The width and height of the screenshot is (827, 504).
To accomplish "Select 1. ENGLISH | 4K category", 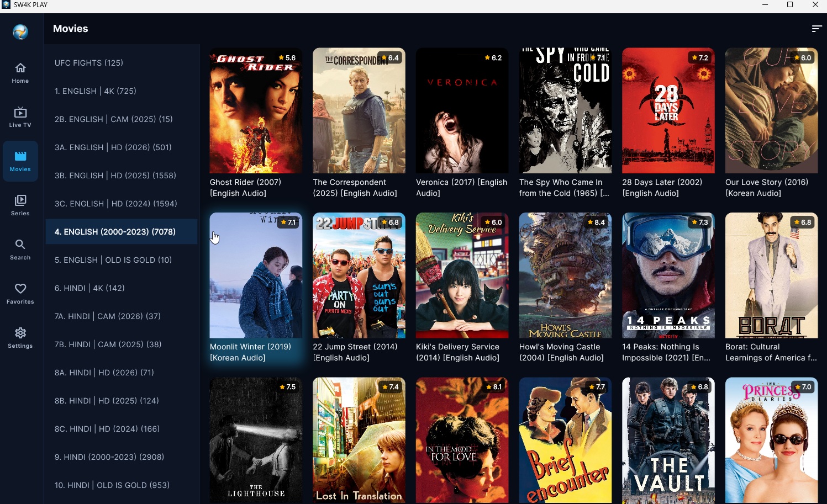I will 122,91.
